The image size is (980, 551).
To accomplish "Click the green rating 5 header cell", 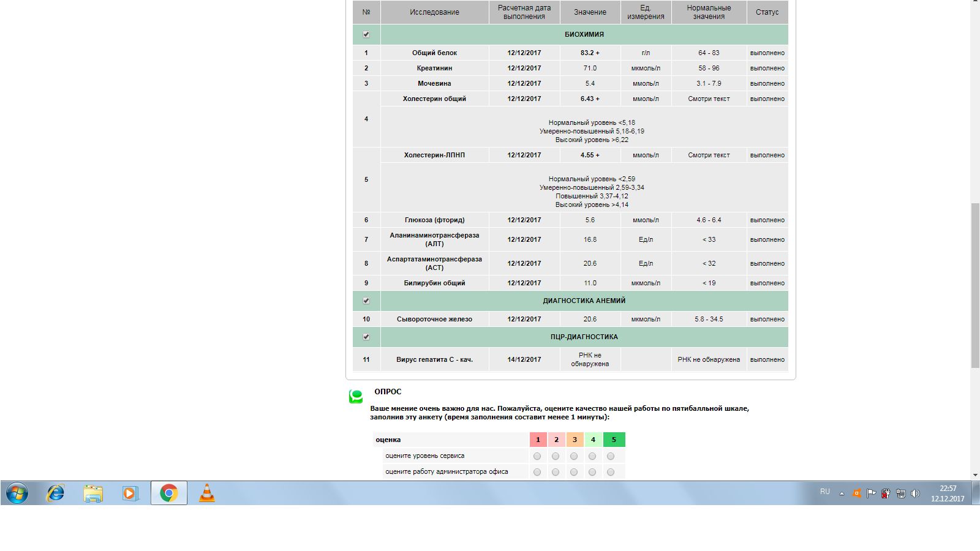I will pos(614,440).
